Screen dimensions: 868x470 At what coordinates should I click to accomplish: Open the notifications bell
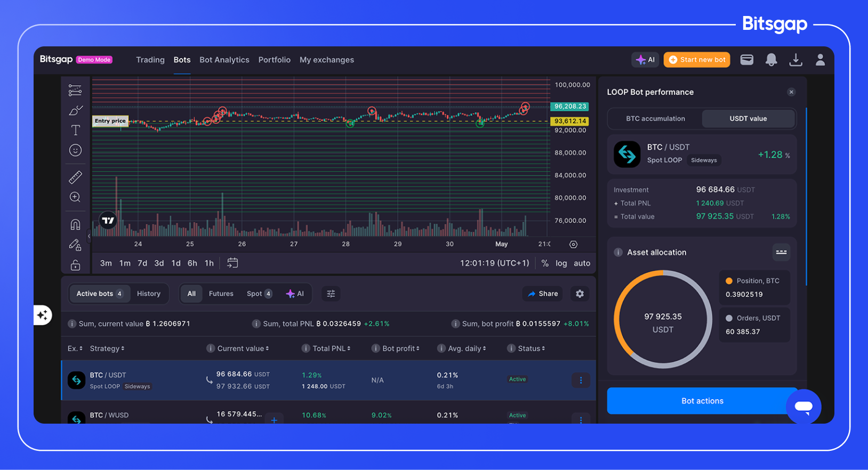pos(771,60)
